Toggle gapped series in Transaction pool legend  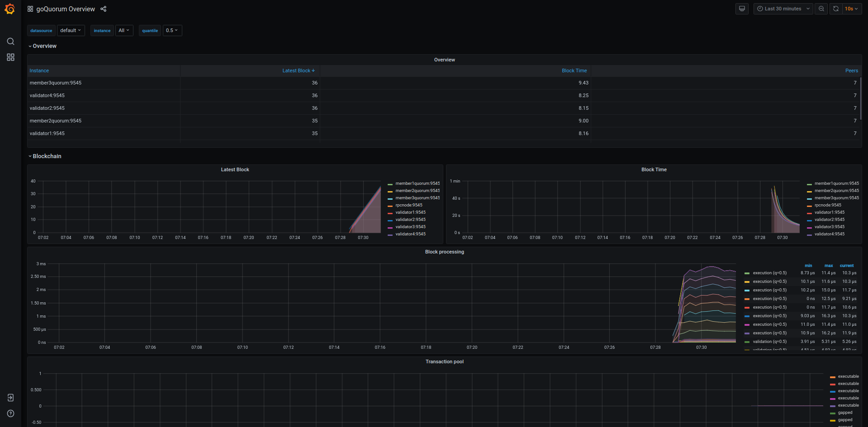845,413
